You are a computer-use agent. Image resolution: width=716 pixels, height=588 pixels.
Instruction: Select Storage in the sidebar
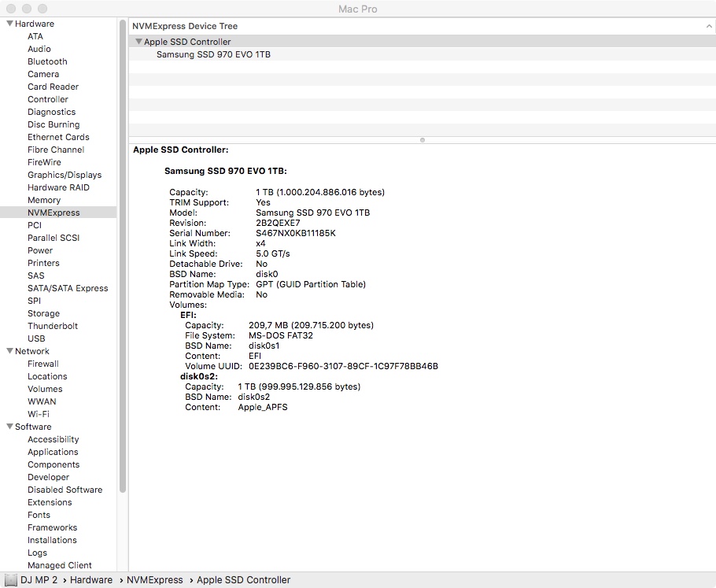pos(43,313)
